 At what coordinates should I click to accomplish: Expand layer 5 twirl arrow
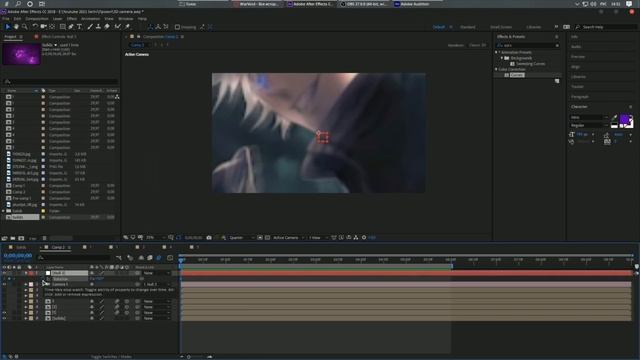(x=26, y=301)
